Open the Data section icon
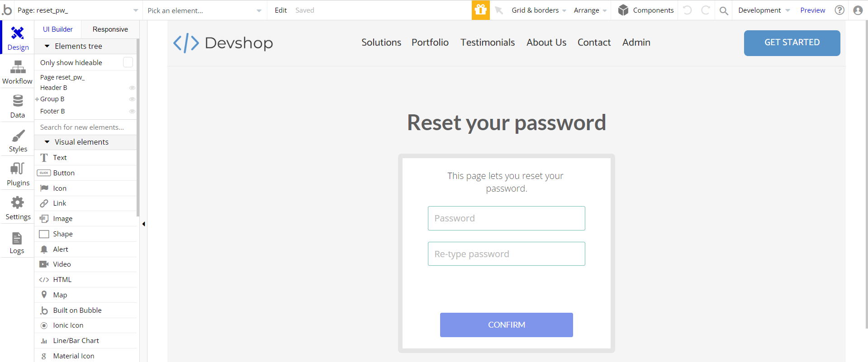The width and height of the screenshot is (868, 362). (x=18, y=101)
